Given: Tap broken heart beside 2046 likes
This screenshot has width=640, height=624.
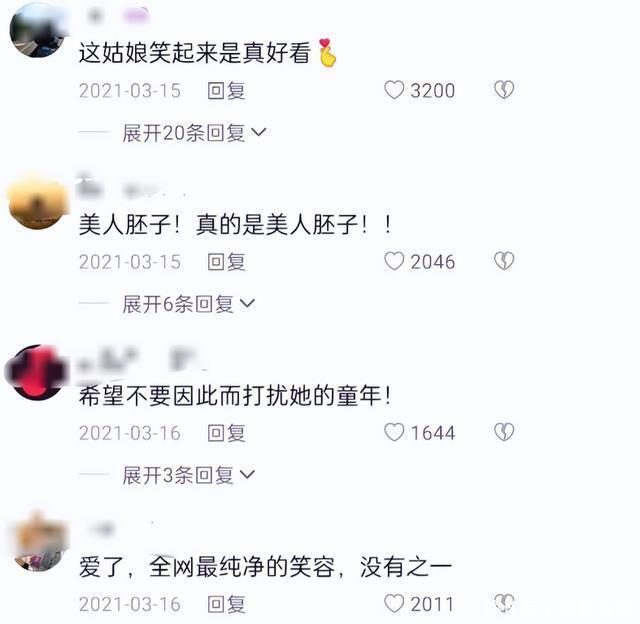Looking at the screenshot, I should pos(504,261).
